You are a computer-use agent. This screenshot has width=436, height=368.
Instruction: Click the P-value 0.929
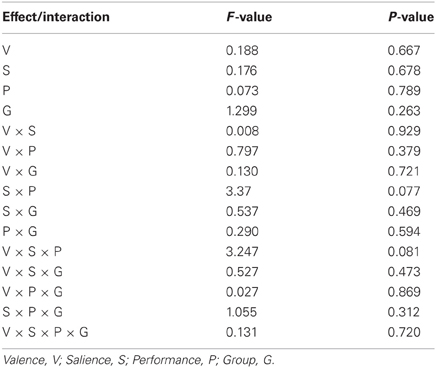pos(404,131)
